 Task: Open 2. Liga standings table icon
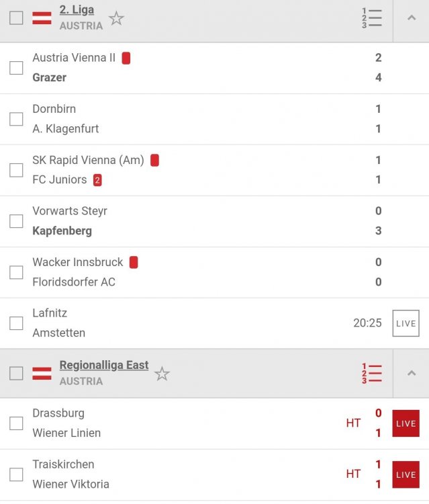click(x=372, y=18)
